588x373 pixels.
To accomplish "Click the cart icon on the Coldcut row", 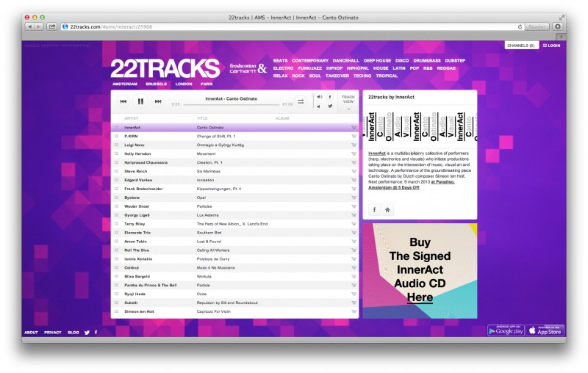I will [354, 268].
